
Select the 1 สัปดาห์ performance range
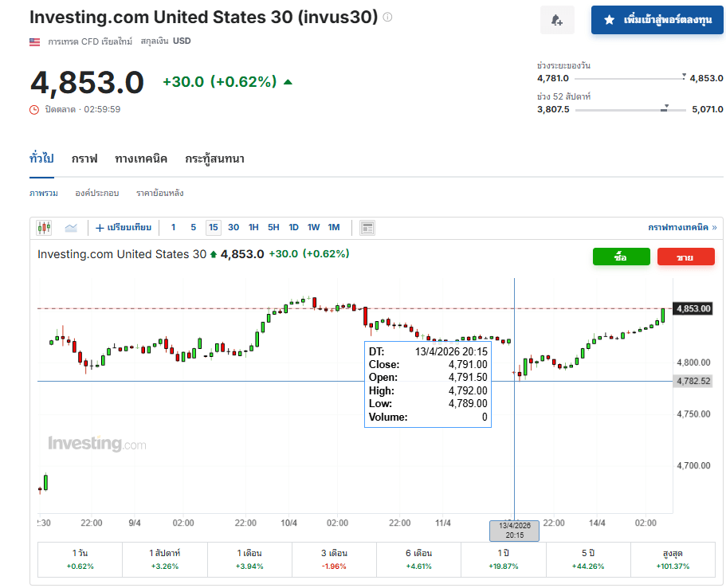click(165, 559)
